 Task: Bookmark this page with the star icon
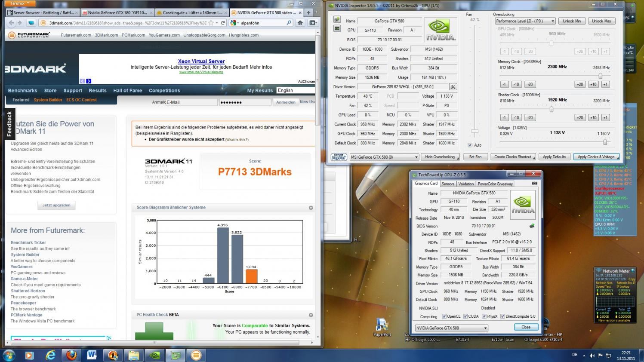[x=211, y=23]
